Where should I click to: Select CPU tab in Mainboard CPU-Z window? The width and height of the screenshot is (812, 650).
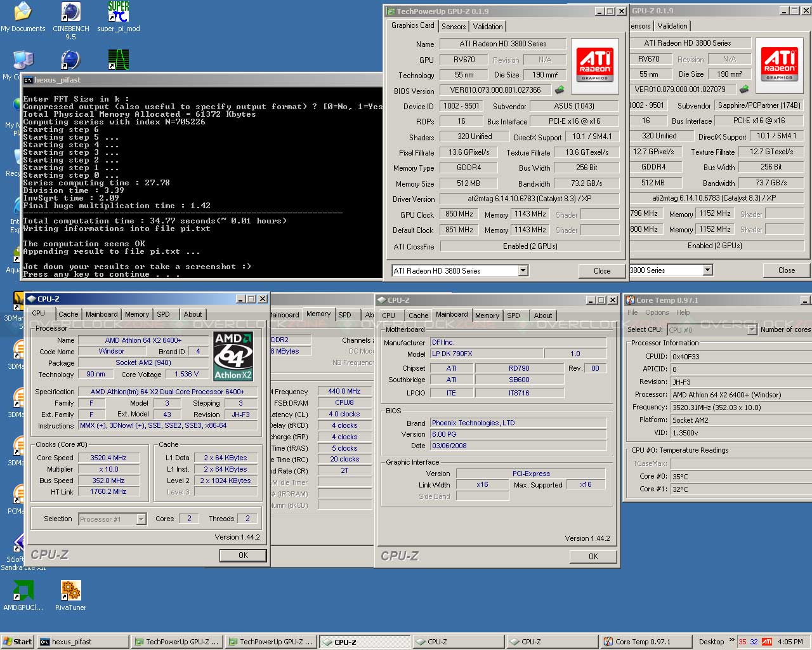tap(389, 315)
